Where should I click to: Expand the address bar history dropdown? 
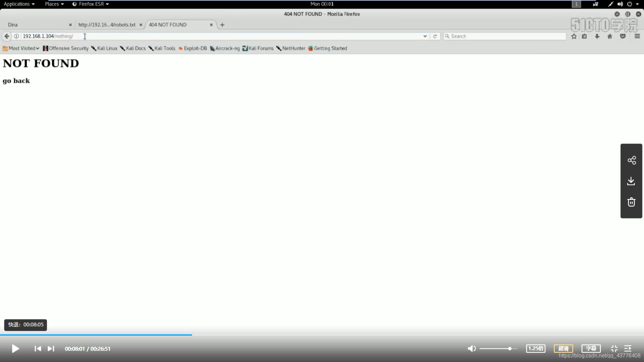click(425, 36)
